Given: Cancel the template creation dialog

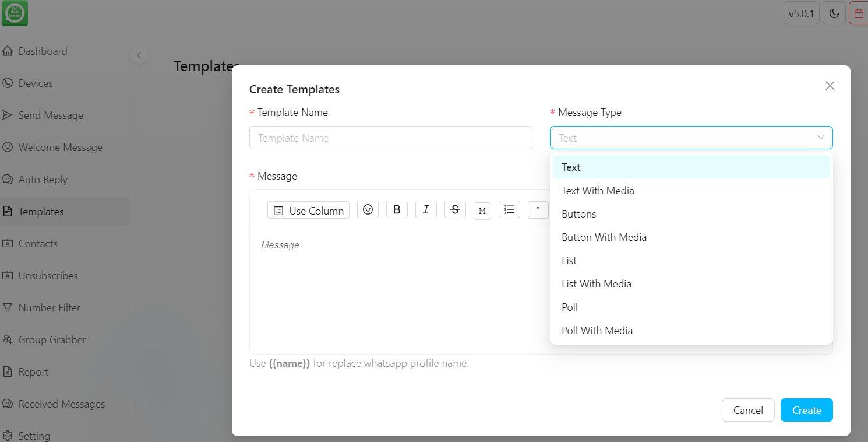Looking at the screenshot, I should pos(748,410).
